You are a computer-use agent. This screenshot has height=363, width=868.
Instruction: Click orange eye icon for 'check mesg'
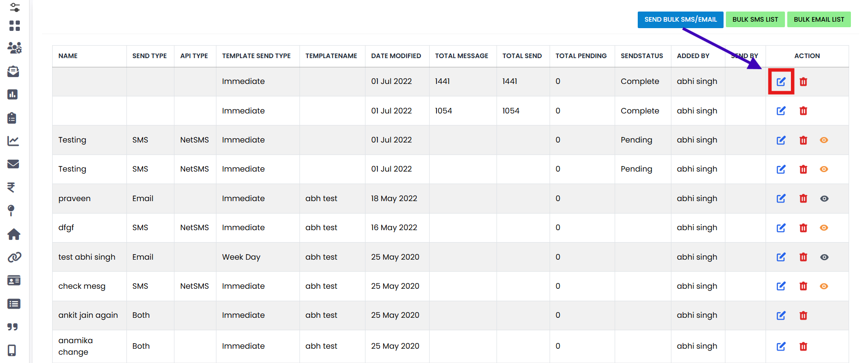coord(824,286)
